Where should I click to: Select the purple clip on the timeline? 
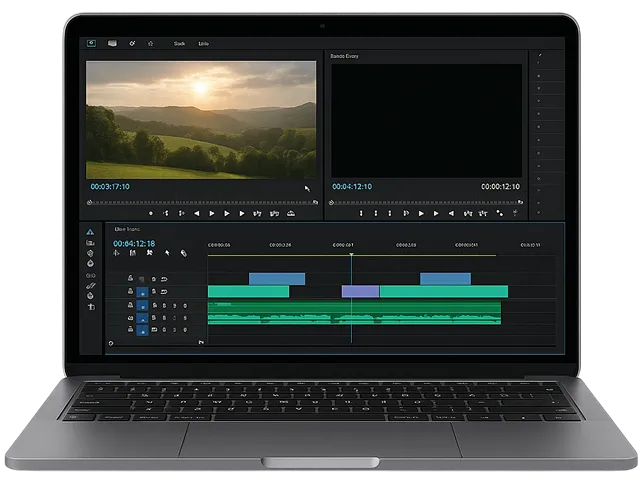tap(360, 291)
